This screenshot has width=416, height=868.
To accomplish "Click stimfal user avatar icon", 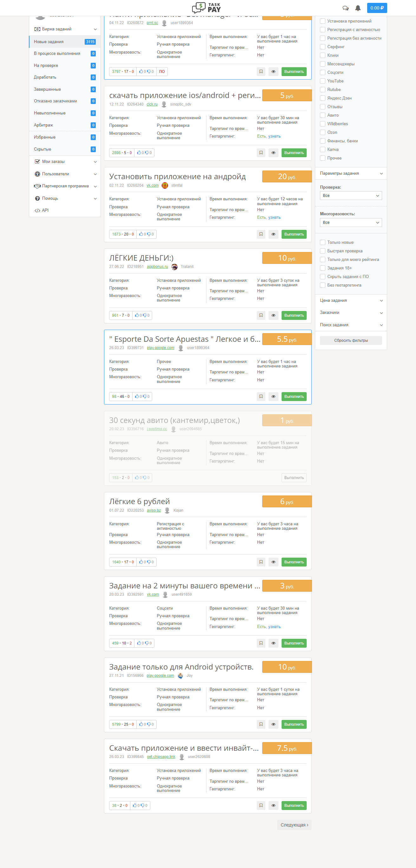I will tap(165, 186).
